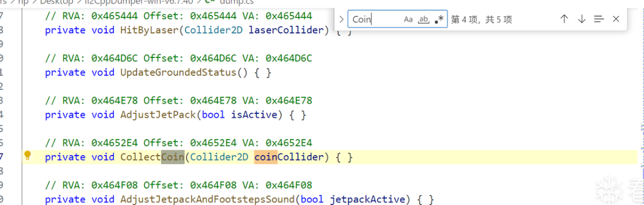Open the lightbulb quick actions on CollectCoin line

(28, 156)
